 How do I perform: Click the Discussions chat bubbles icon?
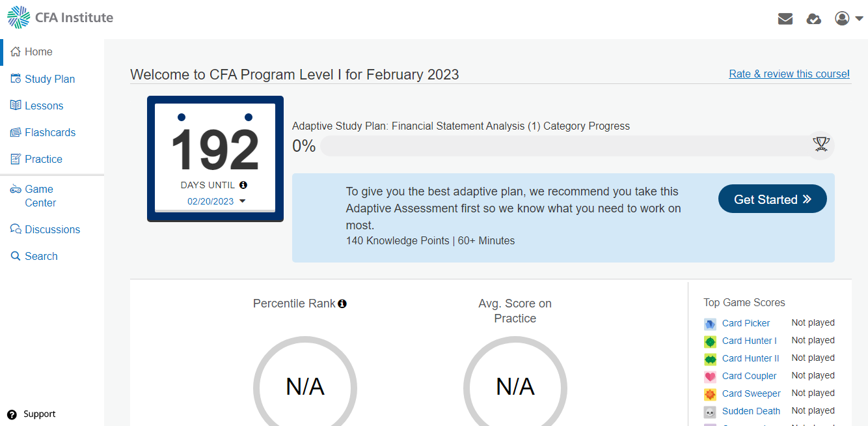16,229
